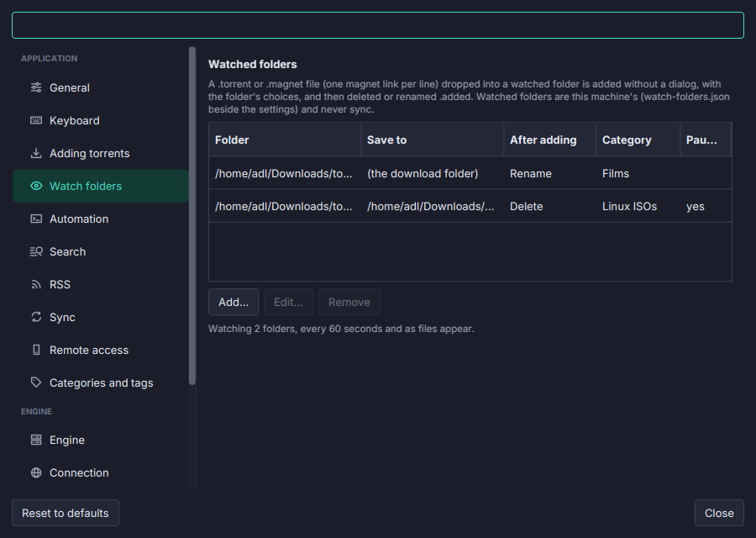Screen dimensions: 756x538
Task: Click the Save to column header
Action: [432, 140]
